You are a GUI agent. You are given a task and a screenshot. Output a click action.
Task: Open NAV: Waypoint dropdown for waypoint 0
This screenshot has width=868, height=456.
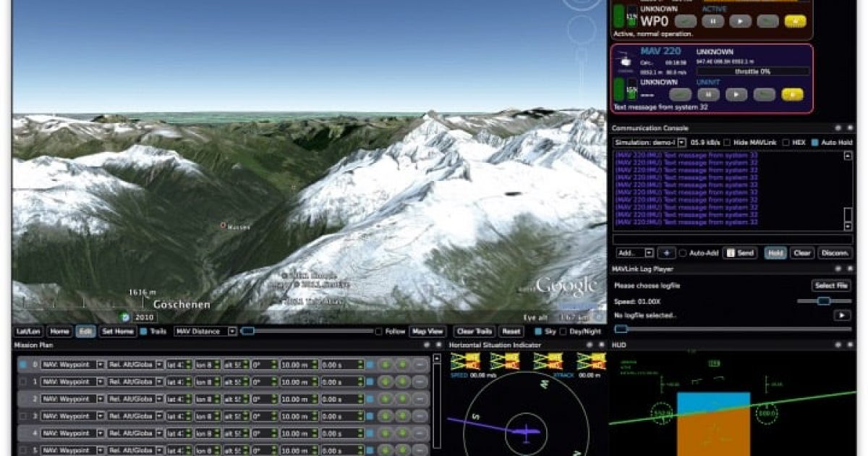72,365
